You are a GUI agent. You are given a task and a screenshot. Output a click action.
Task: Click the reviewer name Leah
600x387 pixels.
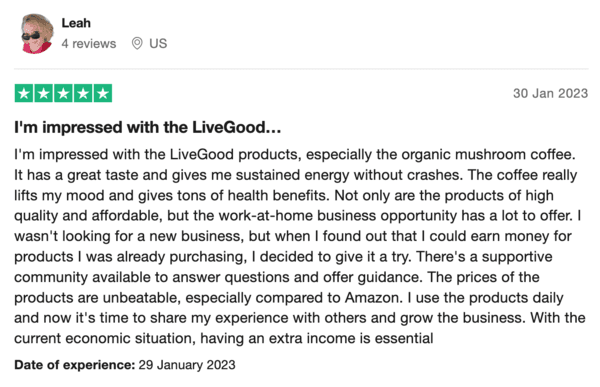click(x=76, y=23)
